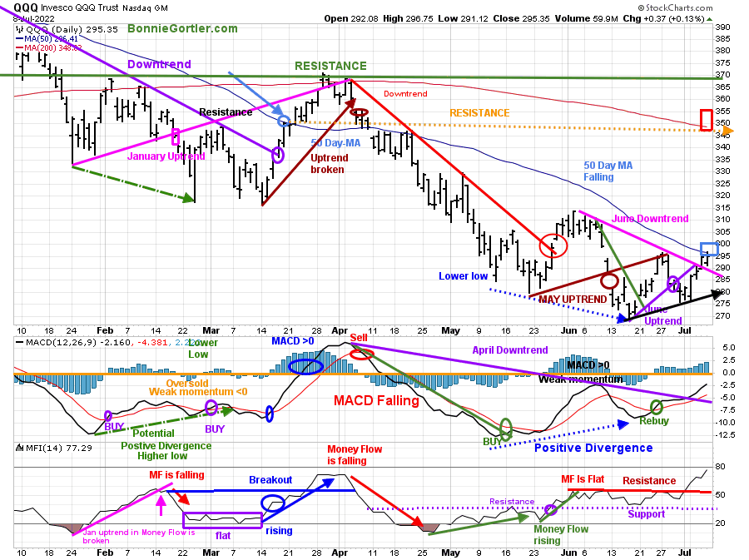Viewport: 749px width, 560px height.
Task: Click the '50 Day MA Falling' label
Action: click(x=608, y=171)
